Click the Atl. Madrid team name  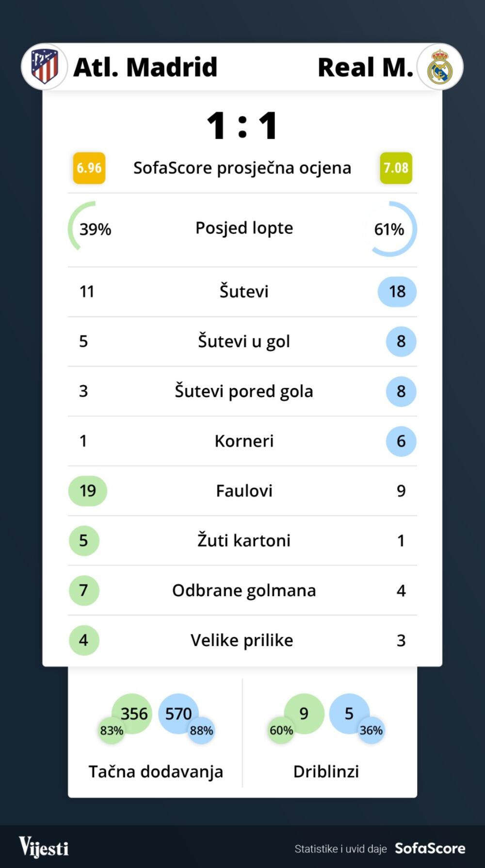click(x=145, y=67)
